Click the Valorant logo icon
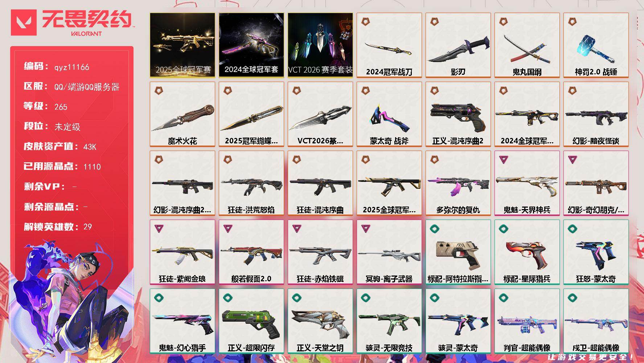644x363 pixels. pyautogui.click(x=24, y=23)
